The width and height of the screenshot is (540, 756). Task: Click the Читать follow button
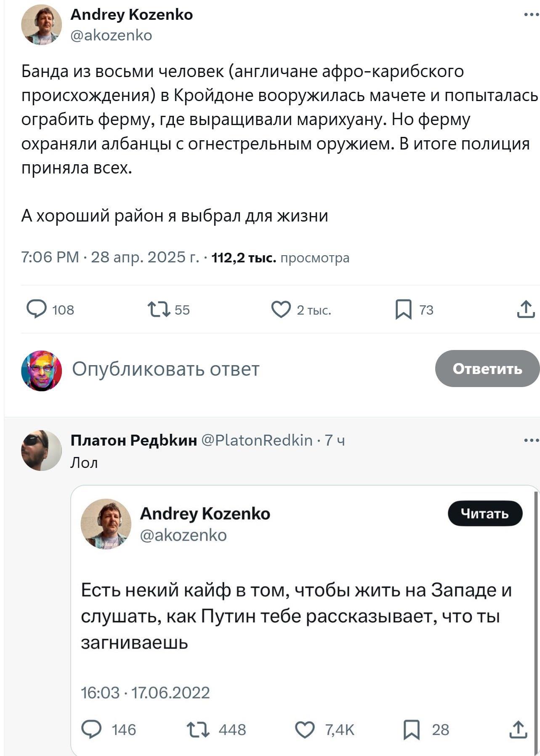tap(484, 513)
